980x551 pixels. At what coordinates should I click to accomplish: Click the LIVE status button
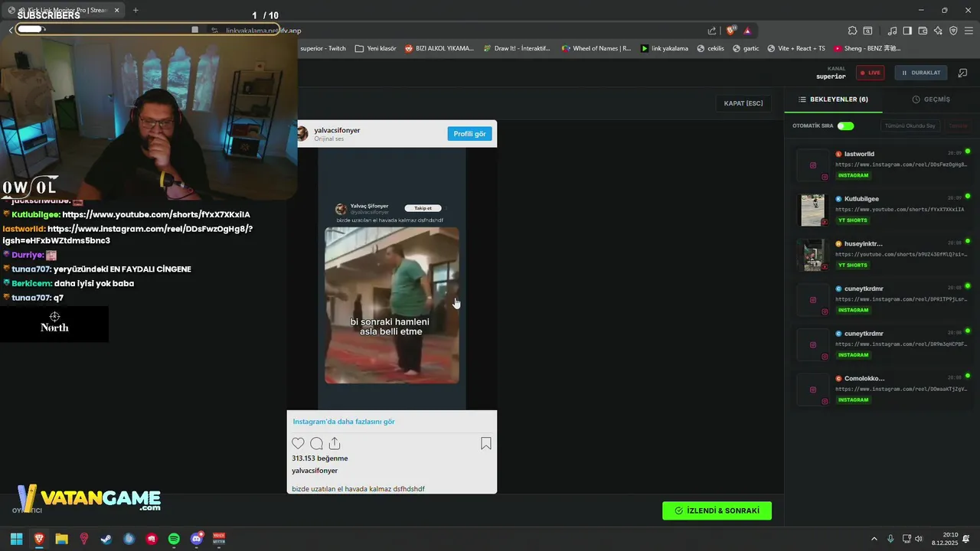coord(870,73)
